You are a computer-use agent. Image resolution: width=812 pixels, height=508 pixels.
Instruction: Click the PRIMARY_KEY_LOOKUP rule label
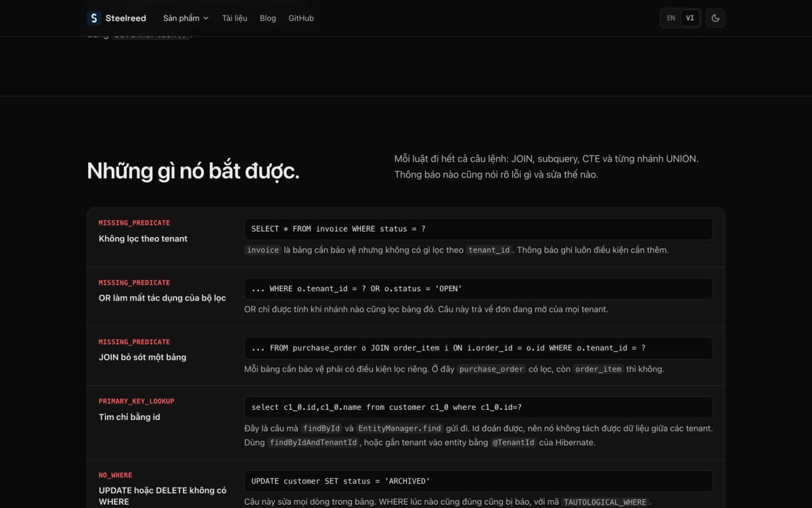[137, 402]
